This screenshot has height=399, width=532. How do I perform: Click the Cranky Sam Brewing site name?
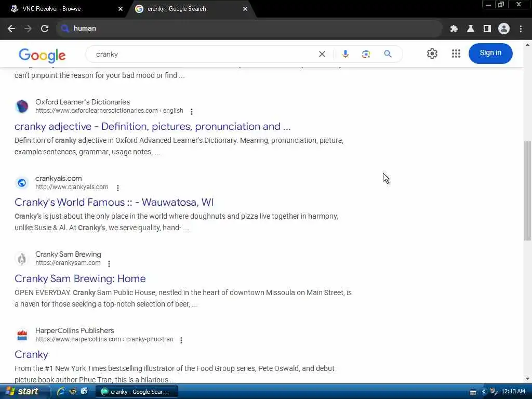[x=68, y=254]
